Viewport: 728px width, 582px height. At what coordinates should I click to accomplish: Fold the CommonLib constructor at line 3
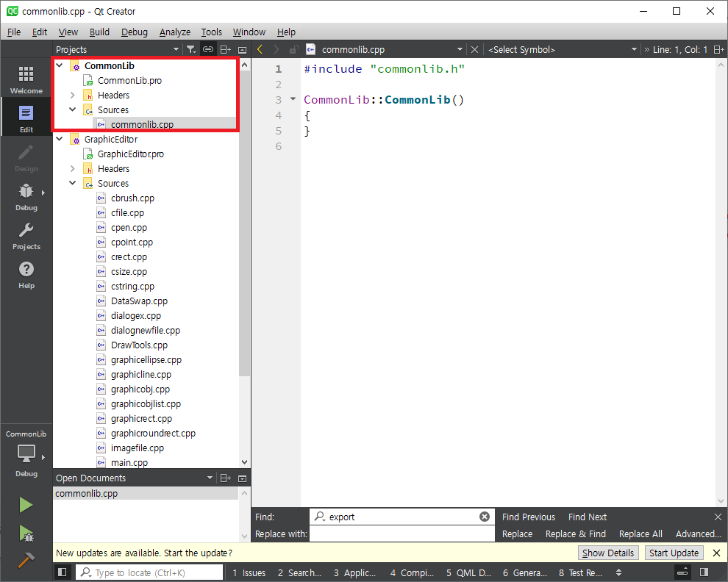tap(293, 99)
